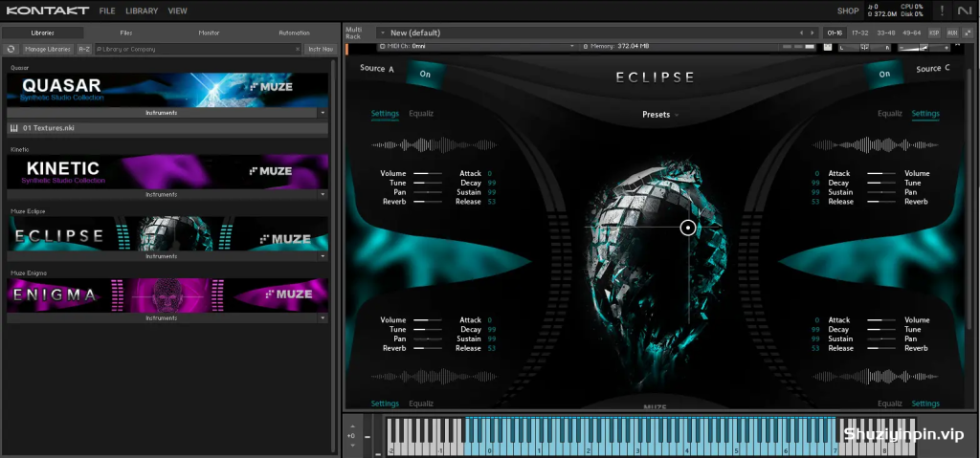Click the rack minimize view icon beside AUX
Screen dimensions: 980x458
(968, 33)
